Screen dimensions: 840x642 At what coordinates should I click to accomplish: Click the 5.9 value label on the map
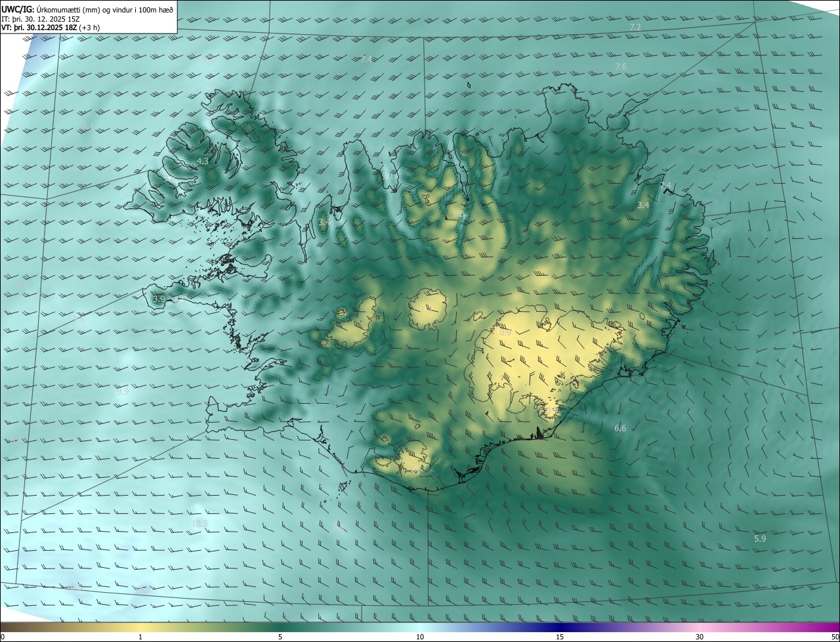759,538
